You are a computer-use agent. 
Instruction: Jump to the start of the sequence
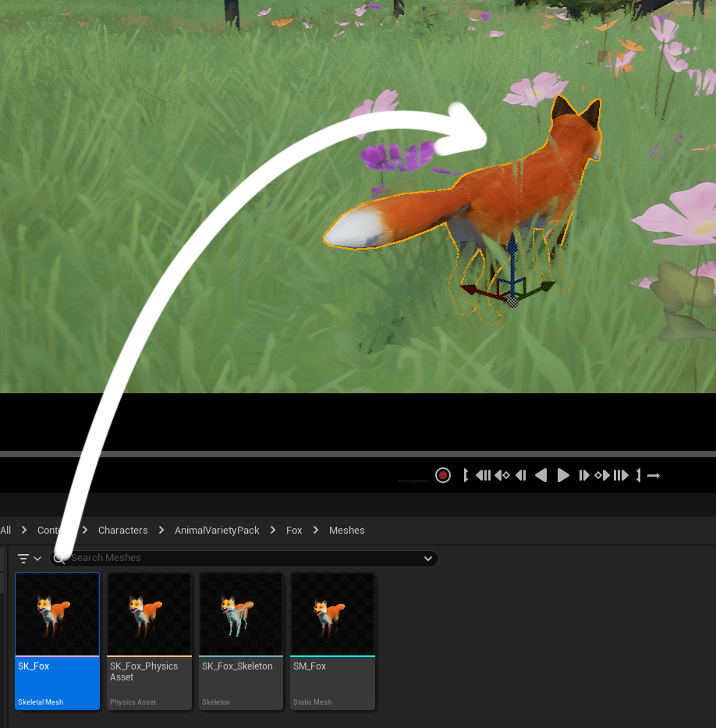coord(465,474)
